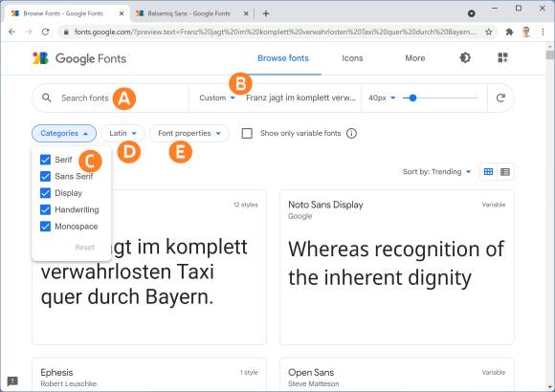555x392 pixels.
Task: Click the search magnifier icon
Action: pyautogui.click(x=47, y=98)
